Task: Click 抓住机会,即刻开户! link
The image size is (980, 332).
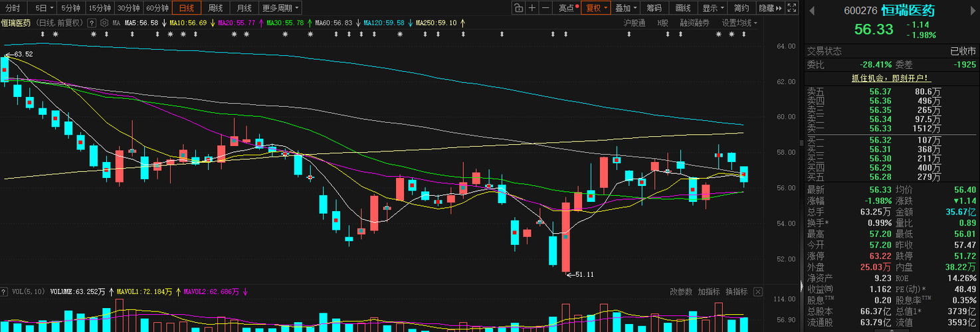Action: (x=891, y=78)
